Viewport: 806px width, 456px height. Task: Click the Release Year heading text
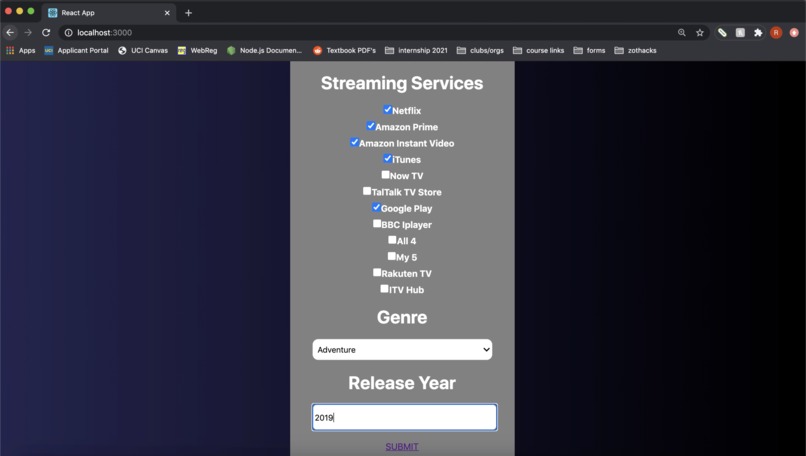pyautogui.click(x=402, y=383)
